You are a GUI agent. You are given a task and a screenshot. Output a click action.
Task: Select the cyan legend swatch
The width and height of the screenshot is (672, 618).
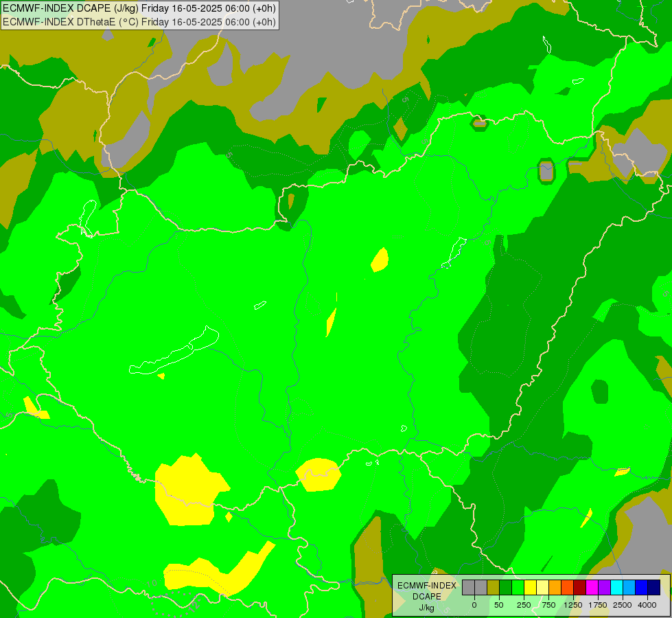tap(616, 588)
